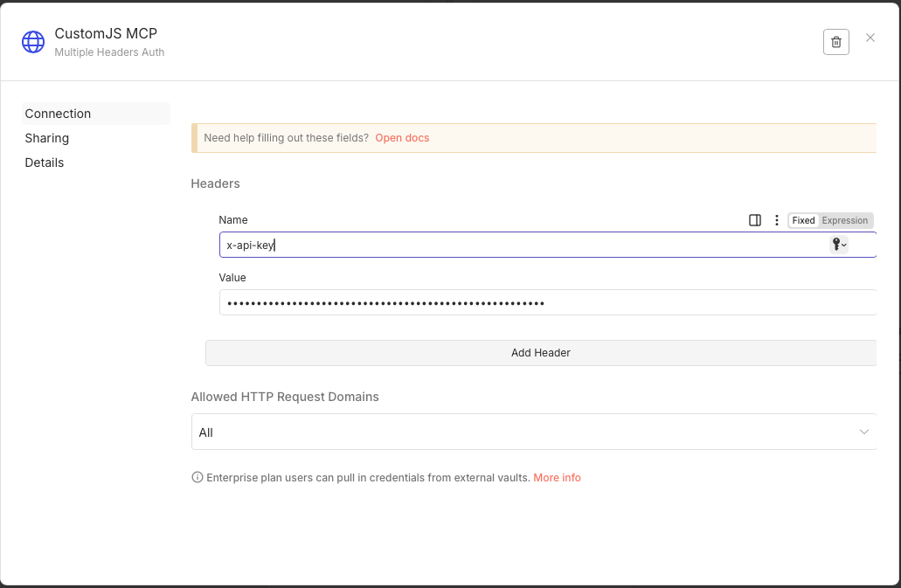Toggle Expression editing for the header name

pos(846,219)
